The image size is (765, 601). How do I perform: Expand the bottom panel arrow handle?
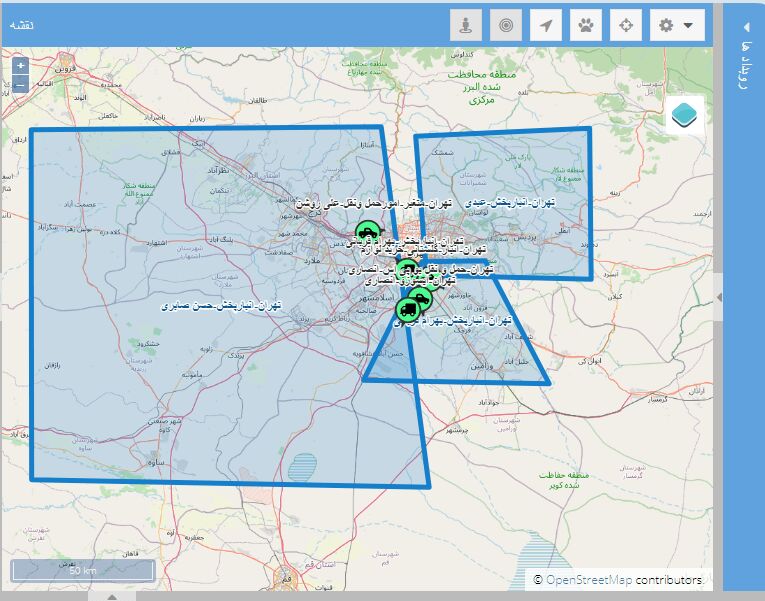pyautogui.click(x=111, y=596)
